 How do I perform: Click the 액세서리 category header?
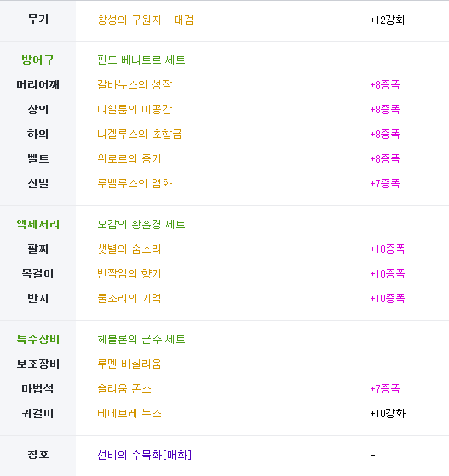click(x=38, y=224)
